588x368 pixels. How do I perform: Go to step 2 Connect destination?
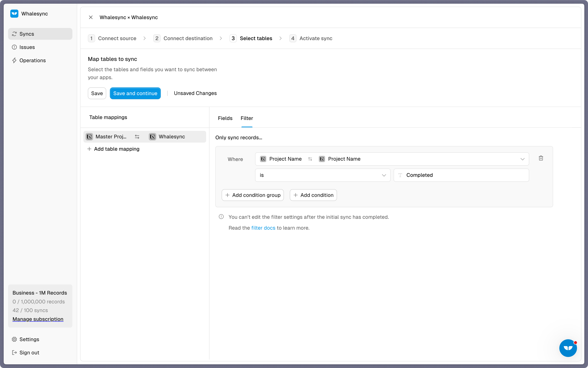183,38
